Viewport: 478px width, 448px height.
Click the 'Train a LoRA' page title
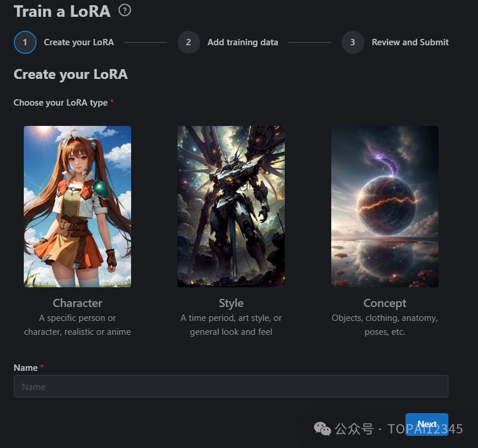[x=62, y=12]
